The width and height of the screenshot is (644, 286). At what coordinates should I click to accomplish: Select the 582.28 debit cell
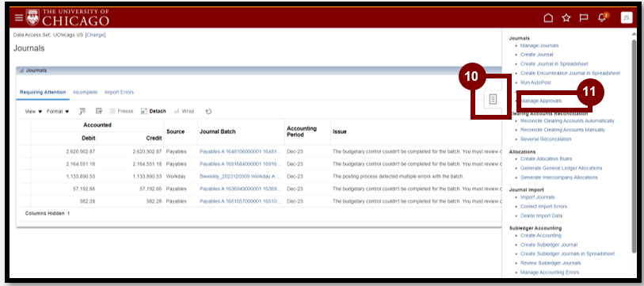87,201
